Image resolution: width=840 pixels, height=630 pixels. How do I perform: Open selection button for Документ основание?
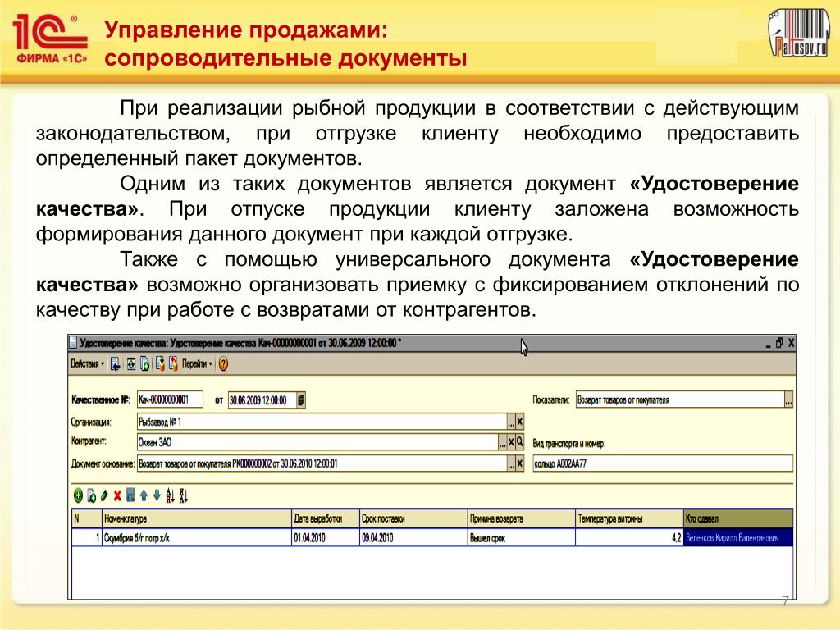[511, 464]
